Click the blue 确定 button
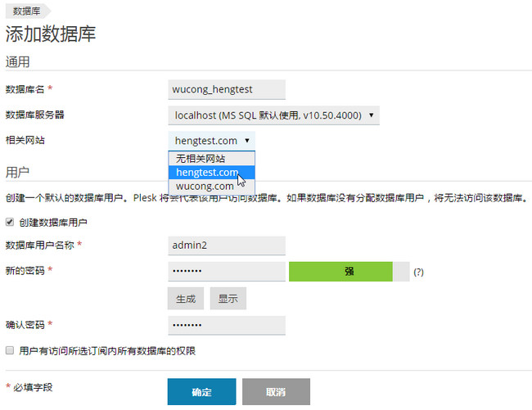The image size is (532, 410). pyautogui.click(x=201, y=392)
